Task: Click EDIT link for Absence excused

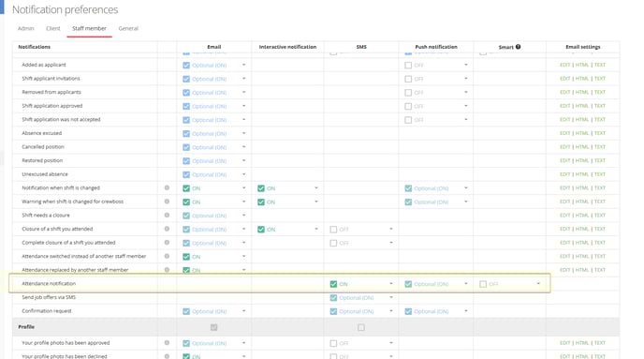Action: (x=564, y=133)
